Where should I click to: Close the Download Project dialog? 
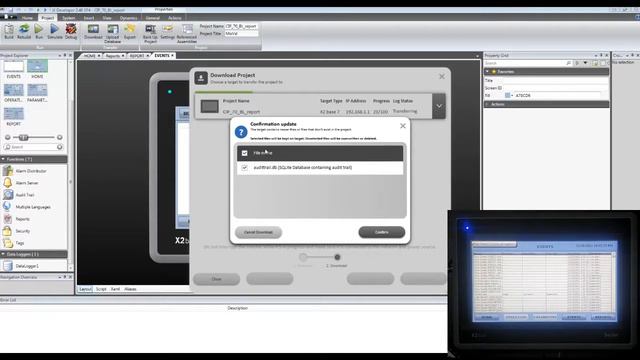point(442,76)
